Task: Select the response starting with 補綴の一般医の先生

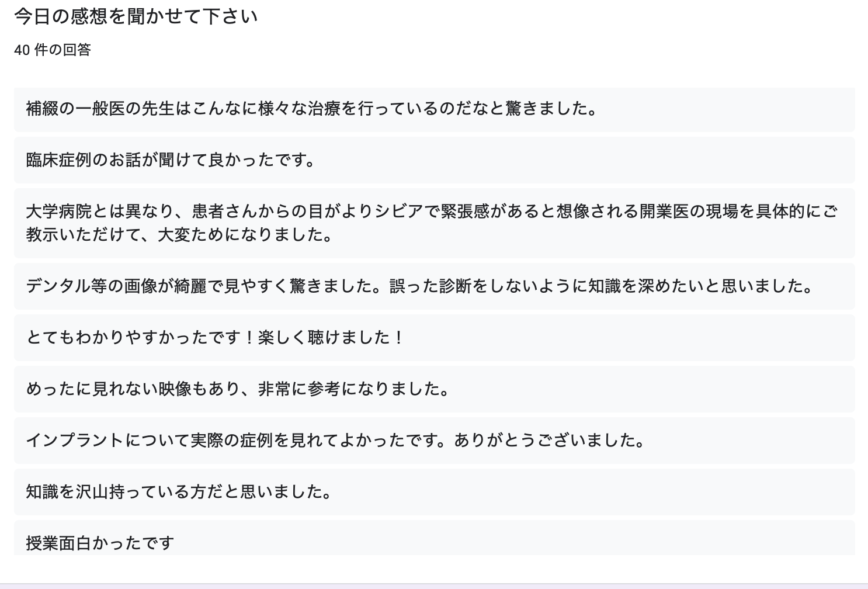Action: (434, 109)
